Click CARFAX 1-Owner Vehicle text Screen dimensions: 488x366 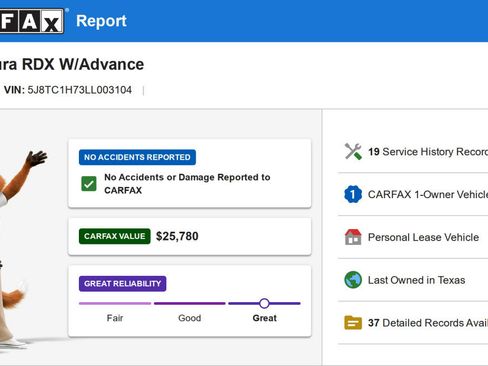pos(428,194)
